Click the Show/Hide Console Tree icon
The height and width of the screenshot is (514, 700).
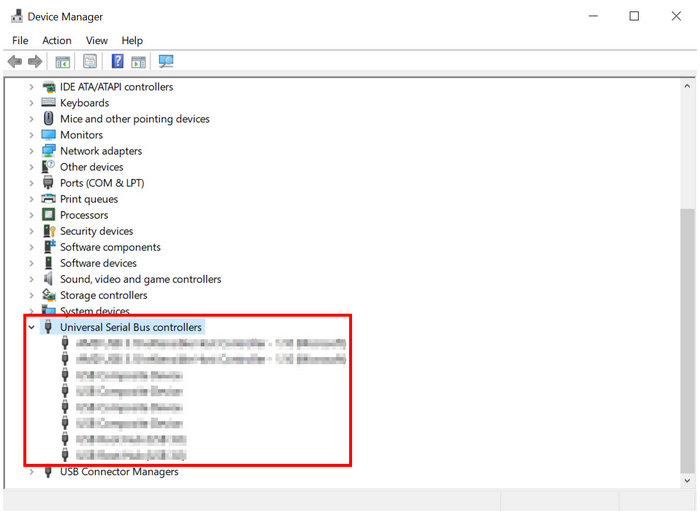click(x=63, y=62)
